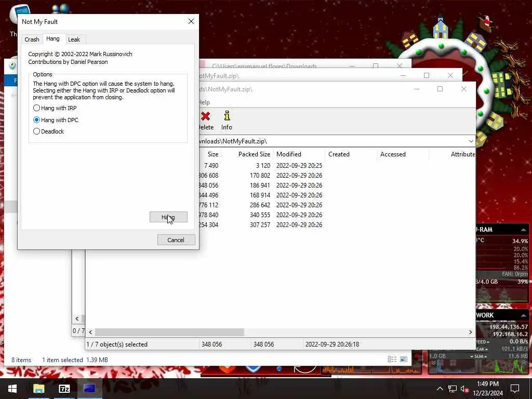Close the Not My Fault dialog
This screenshot has width=532, height=399.
pyautogui.click(x=191, y=21)
